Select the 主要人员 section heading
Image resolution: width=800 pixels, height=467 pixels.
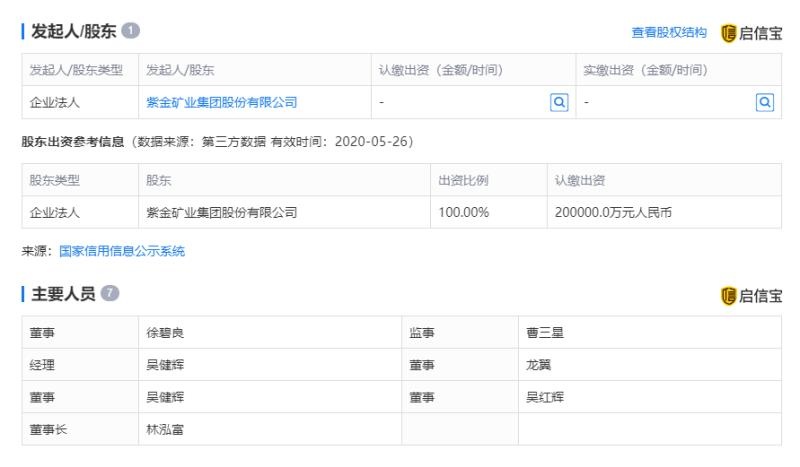point(63,293)
